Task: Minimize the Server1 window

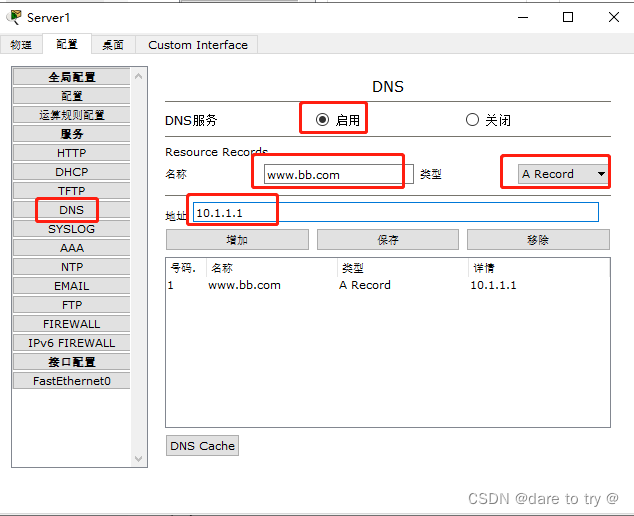Action: pos(523,17)
